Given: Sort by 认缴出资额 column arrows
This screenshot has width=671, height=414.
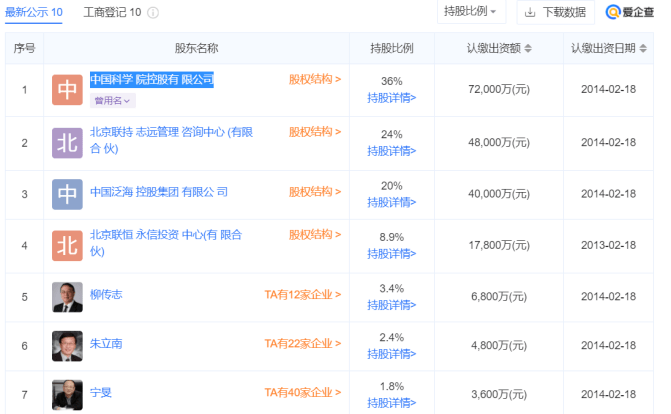Looking at the screenshot, I should (528, 48).
